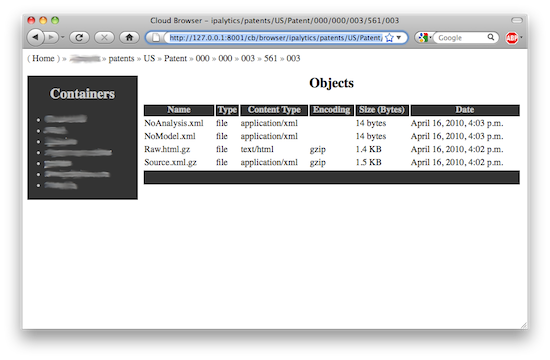This screenshot has height=360, width=550.
Task: Focus the Google search box
Action: pos(461,38)
